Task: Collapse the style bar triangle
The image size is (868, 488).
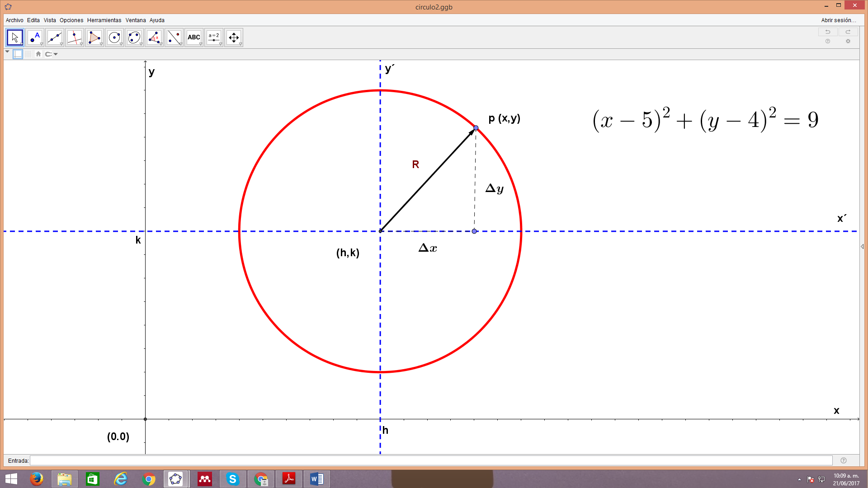Action: point(7,52)
